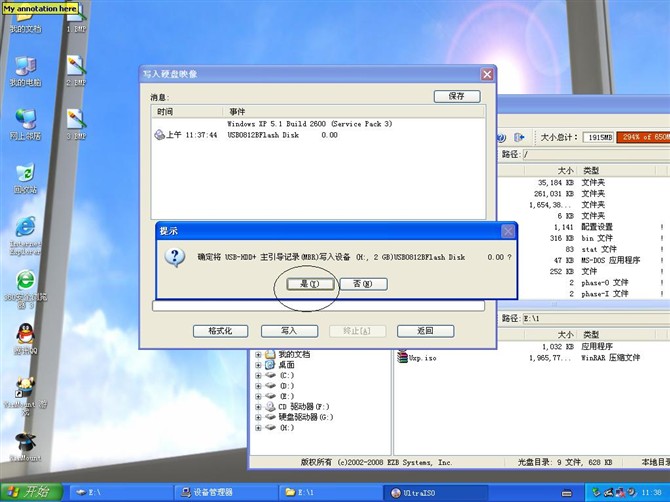Expand the 我的文档 tree node
This screenshot has width=670, height=502.
[258, 354]
